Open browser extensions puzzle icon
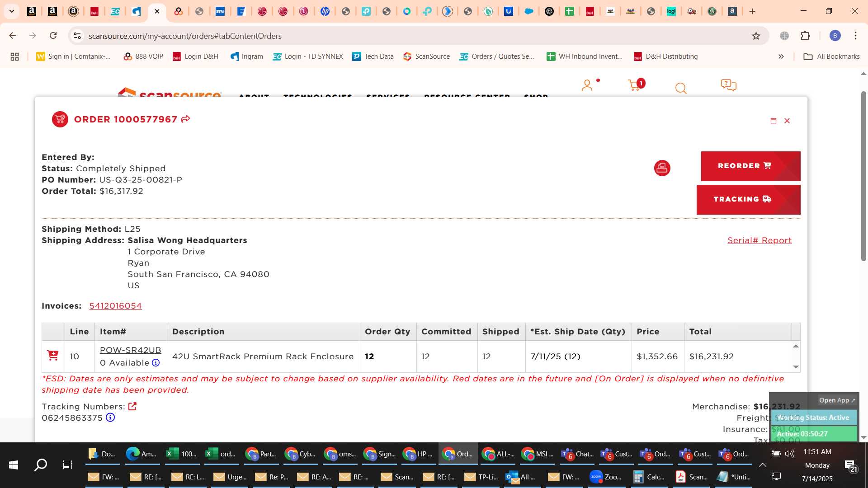The width and height of the screenshot is (868, 488). point(805,36)
